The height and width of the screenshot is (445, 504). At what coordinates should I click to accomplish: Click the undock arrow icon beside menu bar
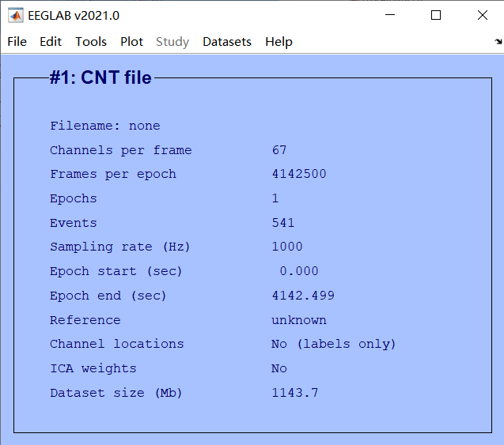coord(498,41)
